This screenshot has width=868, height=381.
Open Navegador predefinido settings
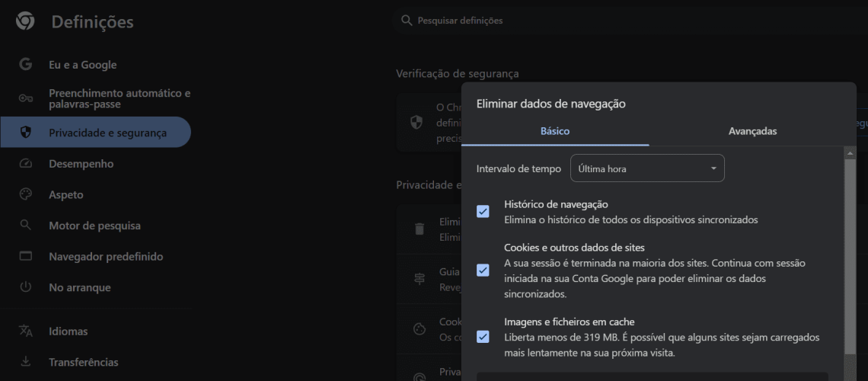click(96, 257)
